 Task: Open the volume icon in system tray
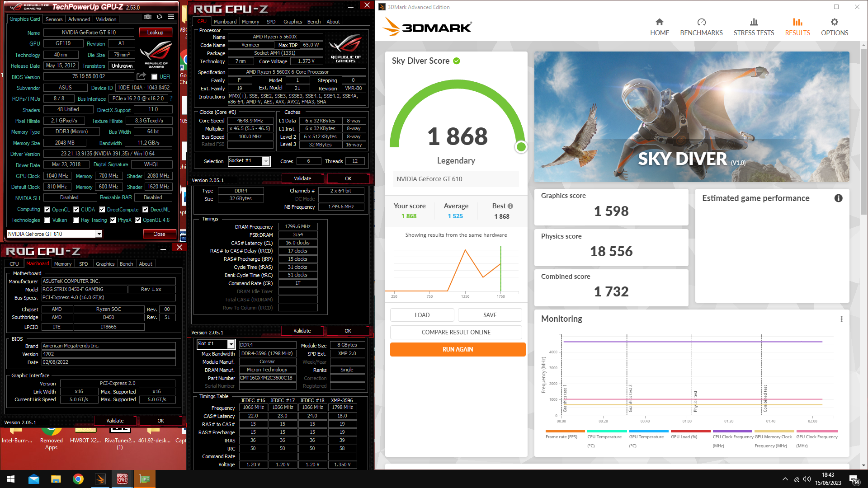coord(807,479)
